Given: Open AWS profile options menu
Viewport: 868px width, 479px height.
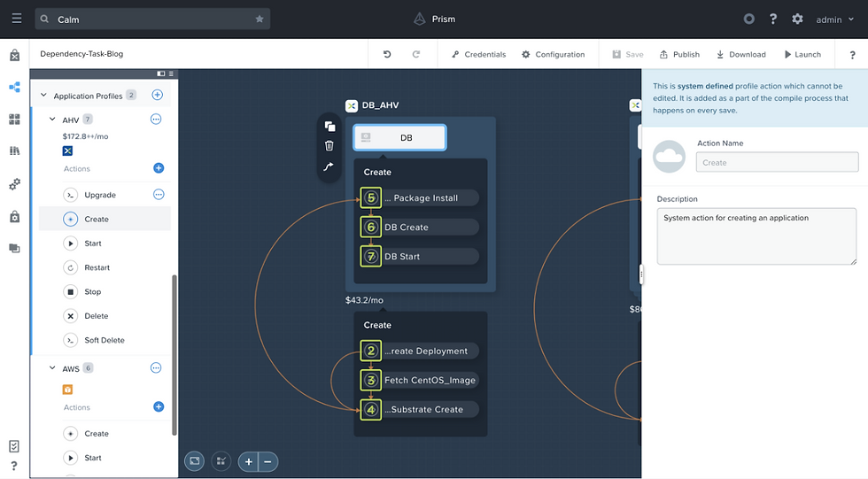Looking at the screenshot, I should pos(156,367).
